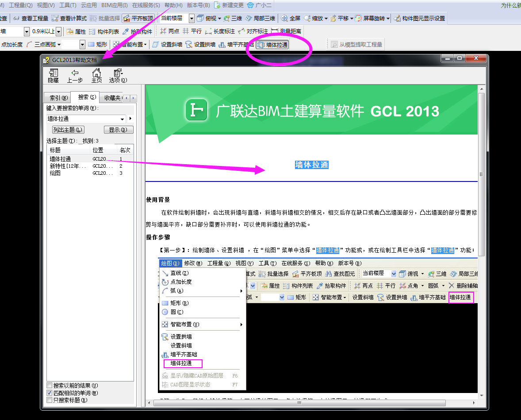Open 工程量(Q) menu

[x=21, y=5]
